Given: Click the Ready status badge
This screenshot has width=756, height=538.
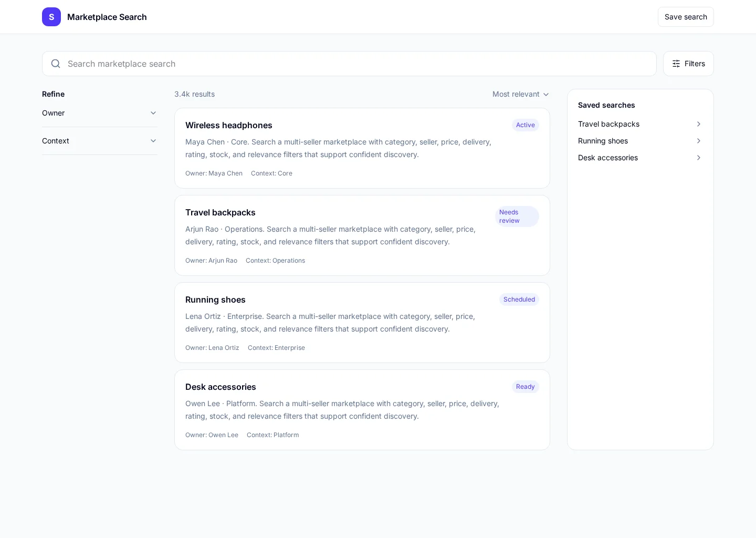Looking at the screenshot, I should tap(526, 387).
